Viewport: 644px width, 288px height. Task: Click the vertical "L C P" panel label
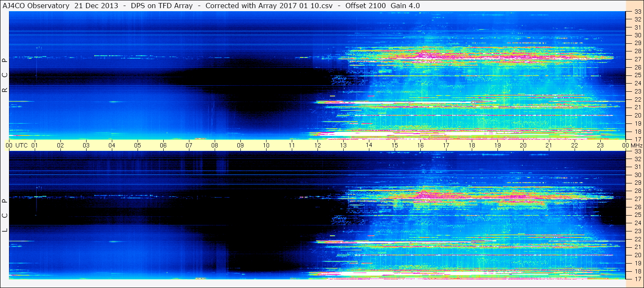(5, 215)
